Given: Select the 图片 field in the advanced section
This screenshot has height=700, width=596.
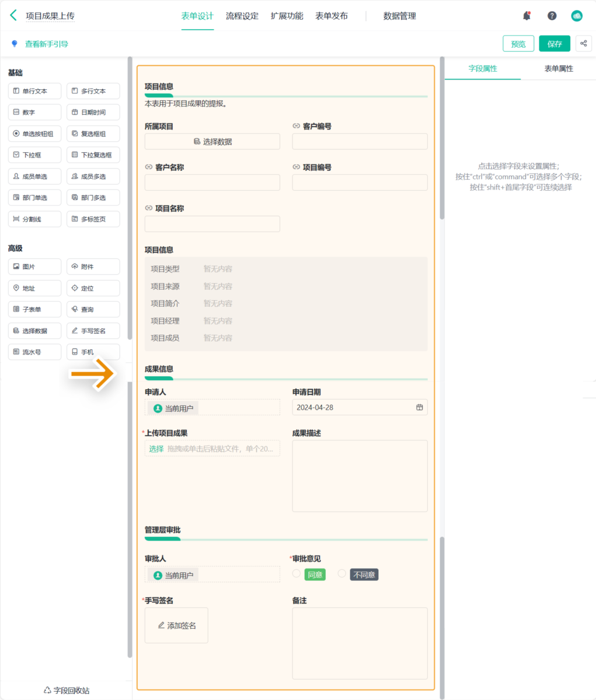Looking at the screenshot, I should click(x=34, y=266).
